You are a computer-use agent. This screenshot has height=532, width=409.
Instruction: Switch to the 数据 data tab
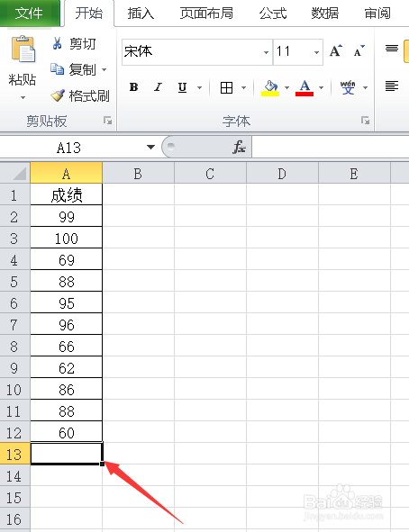325,14
